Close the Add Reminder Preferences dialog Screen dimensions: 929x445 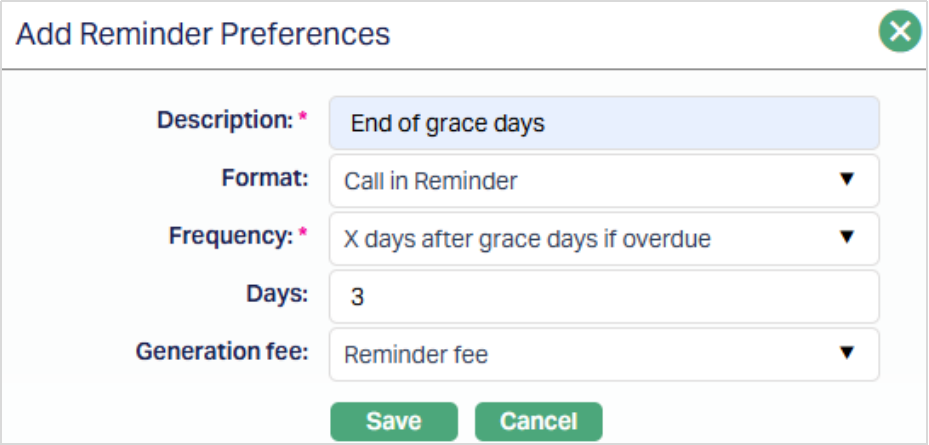click(x=900, y=33)
